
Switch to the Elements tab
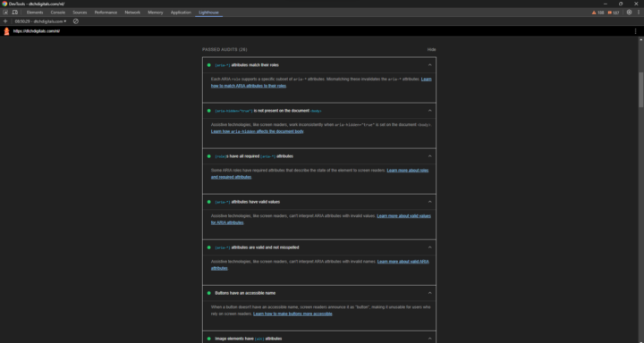pyautogui.click(x=35, y=13)
